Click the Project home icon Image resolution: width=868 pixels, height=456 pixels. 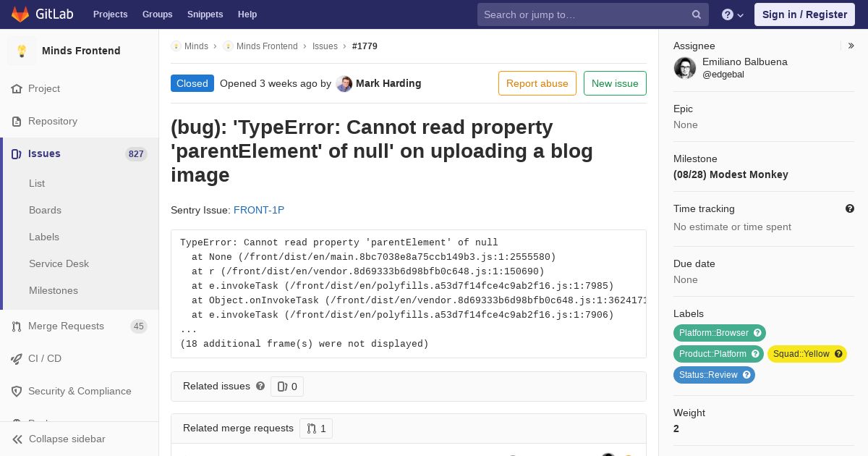[x=17, y=89]
